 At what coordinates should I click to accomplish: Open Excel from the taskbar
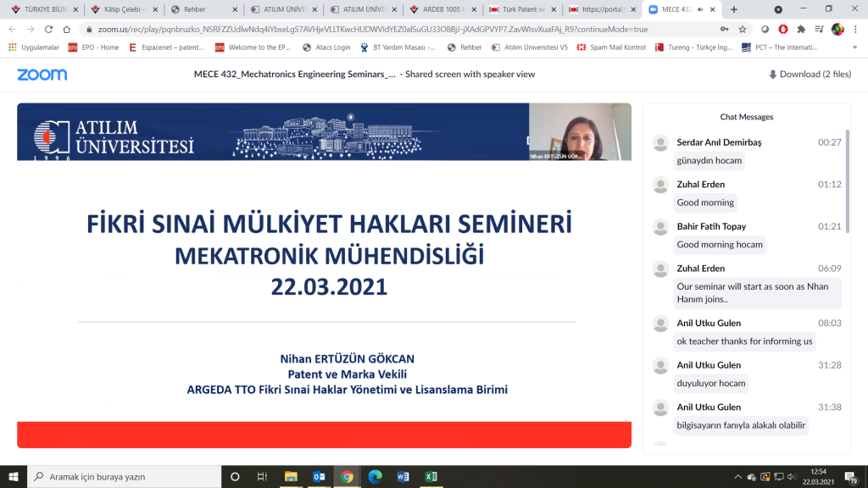[431, 476]
